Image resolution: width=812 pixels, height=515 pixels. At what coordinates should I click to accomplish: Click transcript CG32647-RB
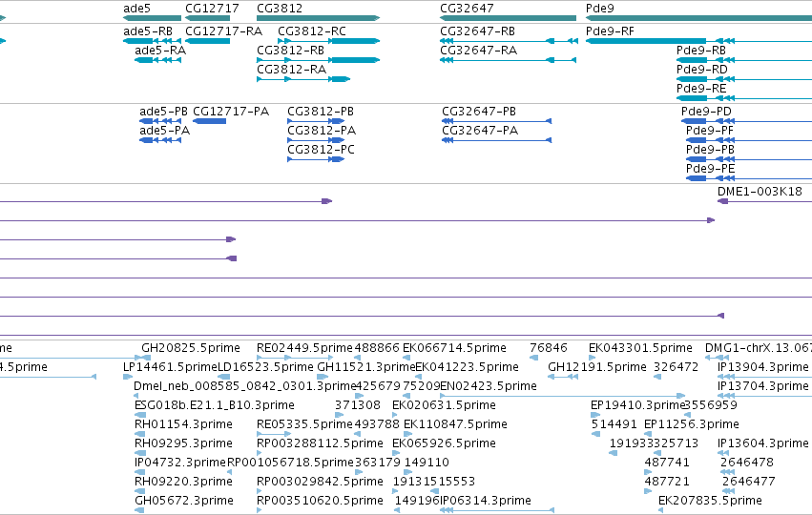tap(477, 31)
